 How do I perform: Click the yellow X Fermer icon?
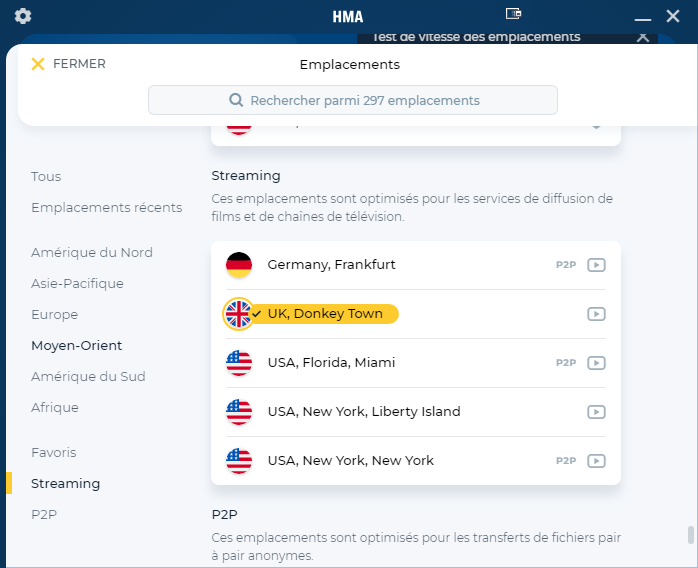38,64
